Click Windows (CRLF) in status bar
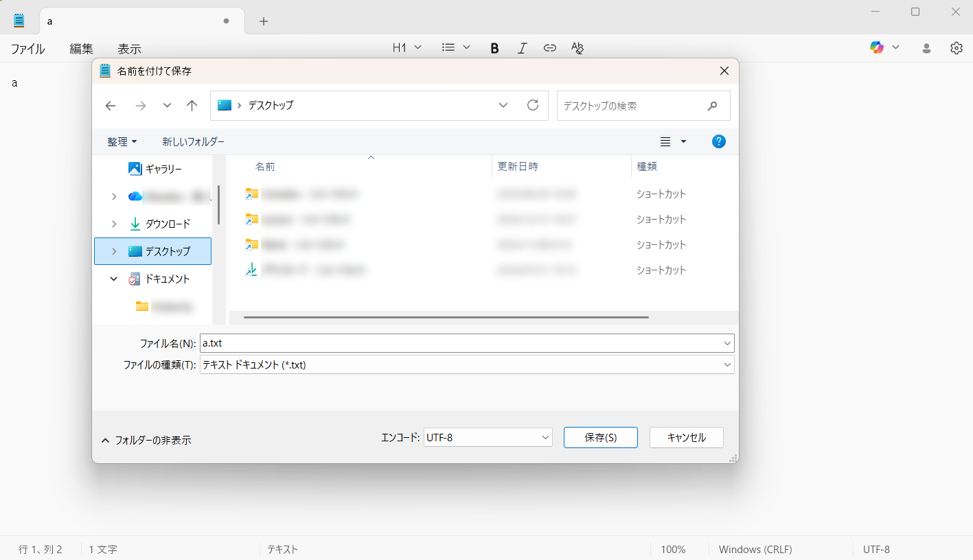The image size is (973, 560). click(x=755, y=550)
